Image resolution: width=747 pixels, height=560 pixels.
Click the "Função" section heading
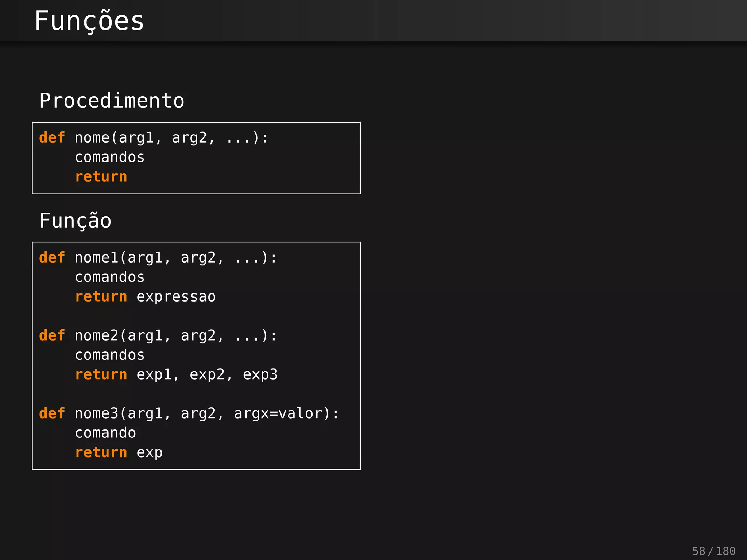click(76, 221)
